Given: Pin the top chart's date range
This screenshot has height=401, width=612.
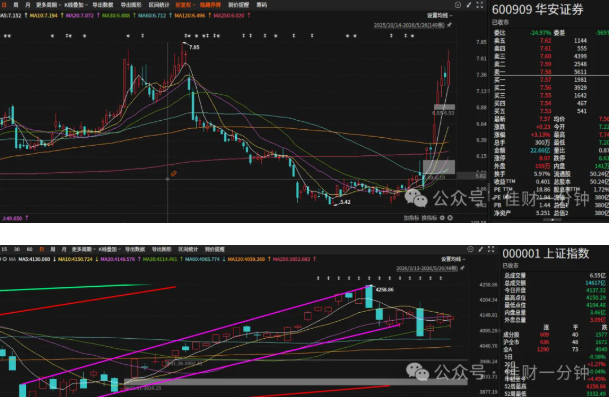Looking at the screenshot, I should point(449,25).
